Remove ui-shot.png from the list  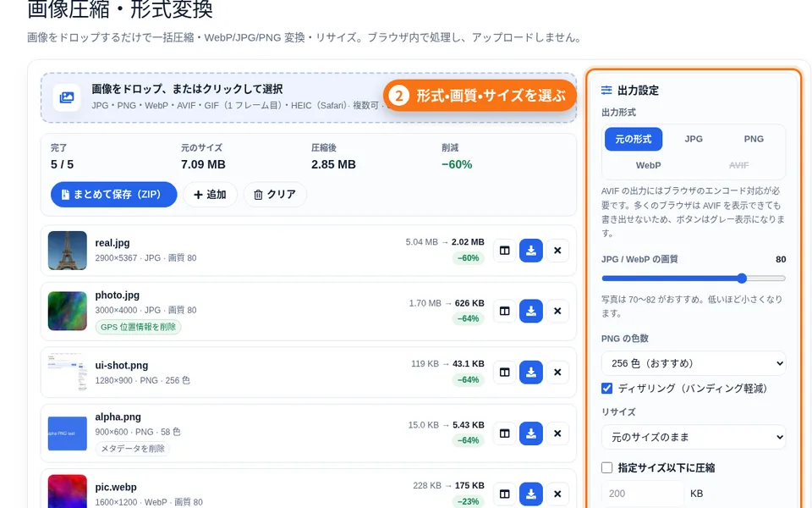pos(557,373)
